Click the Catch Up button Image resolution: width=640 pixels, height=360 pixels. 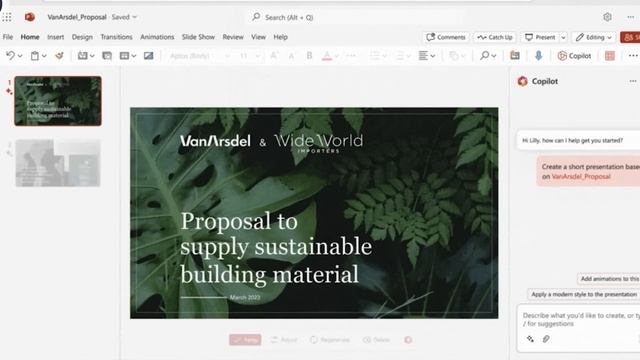[x=495, y=37]
